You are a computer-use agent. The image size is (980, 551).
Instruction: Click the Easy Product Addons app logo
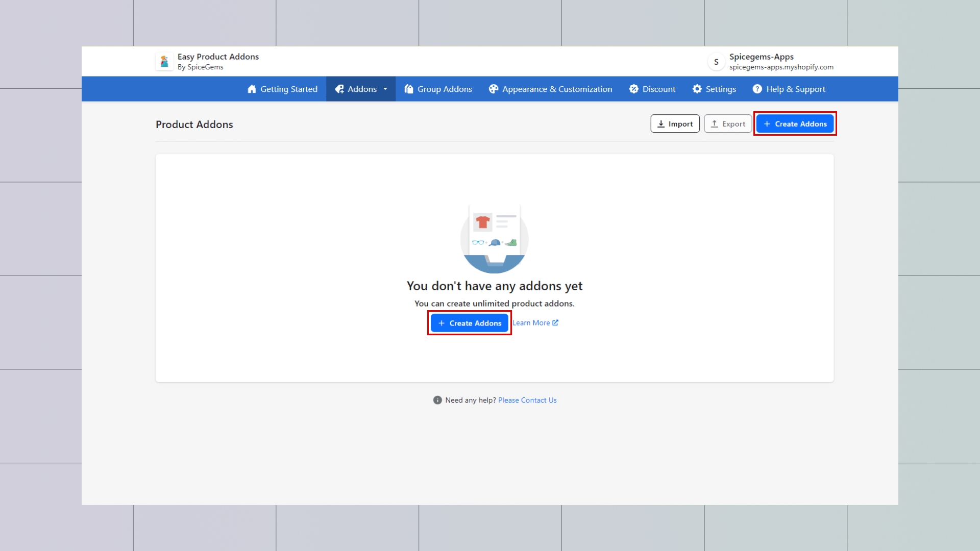[x=164, y=62]
